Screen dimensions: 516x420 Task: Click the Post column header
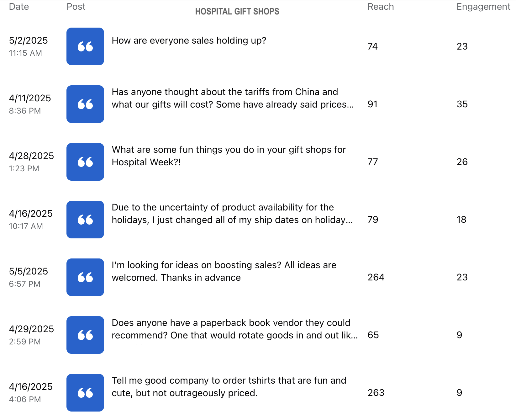(x=76, y=7)
